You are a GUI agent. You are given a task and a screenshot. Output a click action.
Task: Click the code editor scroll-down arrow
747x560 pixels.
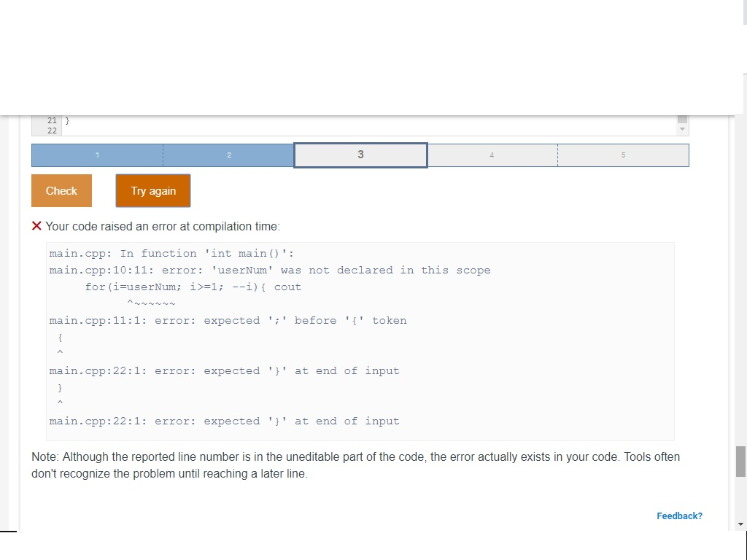(x=681, y=128)
